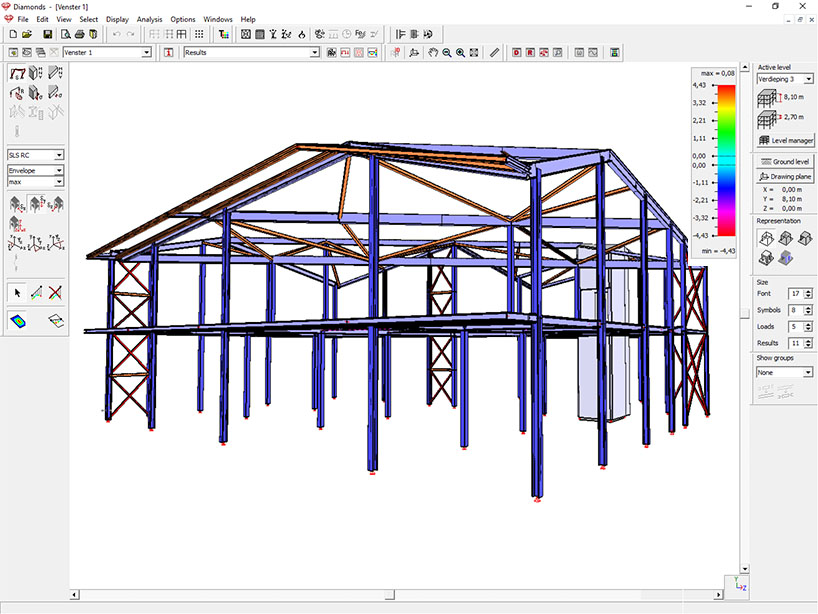Show deformation results frame icon

point(17,73)
